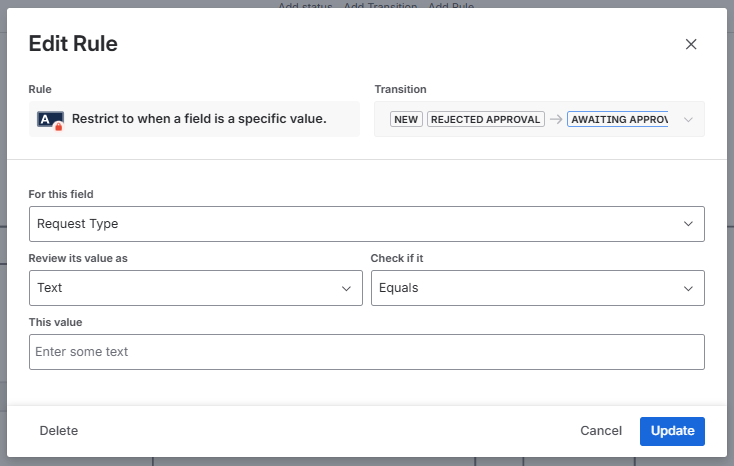The image size is (734, 466).
Task: Close the Edit Rule dialog
Action: (x=690, y=44)
